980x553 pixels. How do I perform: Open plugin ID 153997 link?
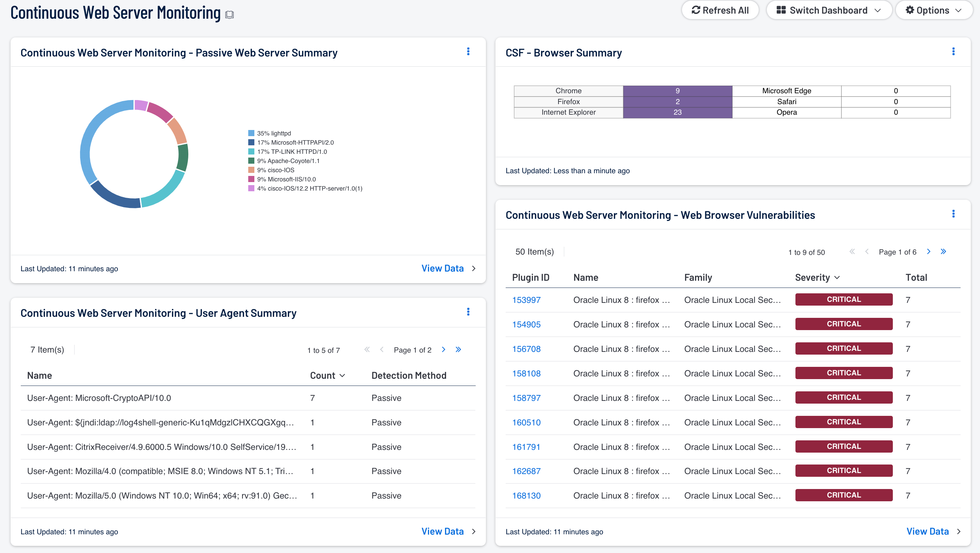(x=526, y=300)
